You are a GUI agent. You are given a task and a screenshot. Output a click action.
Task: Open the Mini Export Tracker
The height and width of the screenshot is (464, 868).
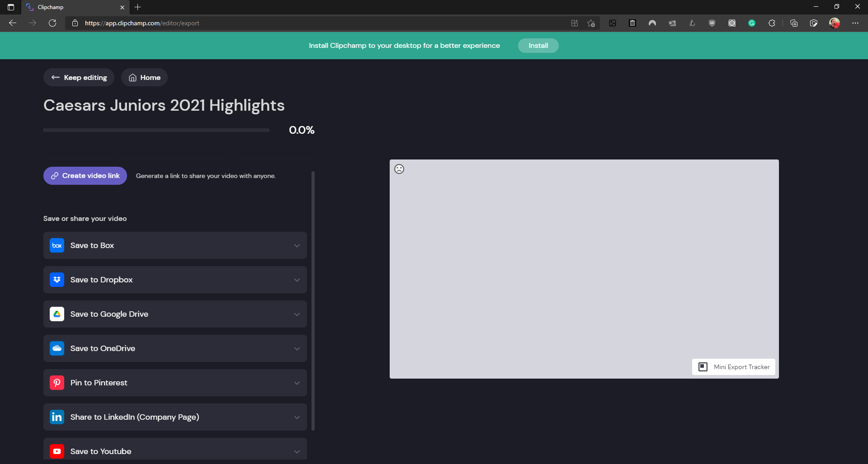(x=733, y=367)
